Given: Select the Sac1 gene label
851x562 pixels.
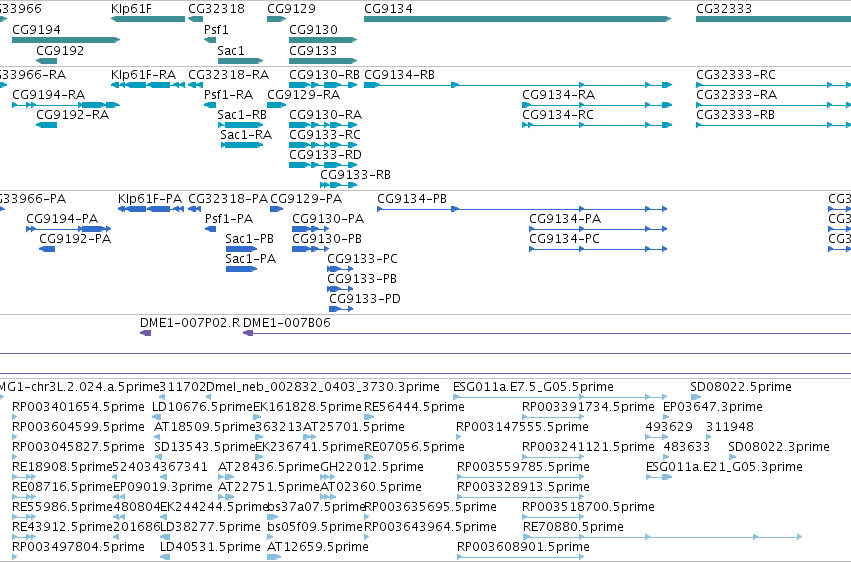Looking at the screenshot, I should (231, 50).
